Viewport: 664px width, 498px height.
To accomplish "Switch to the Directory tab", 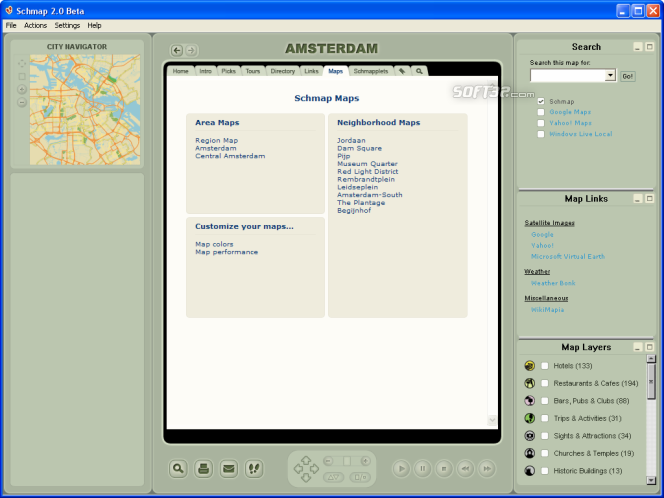I will tap(282, 71).
